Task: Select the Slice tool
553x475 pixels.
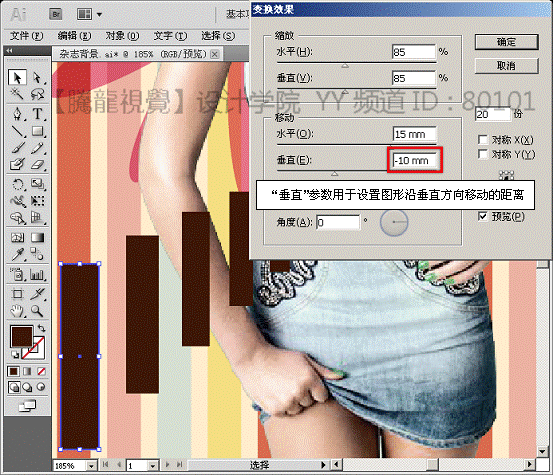Action: click(x=37, y=293)
